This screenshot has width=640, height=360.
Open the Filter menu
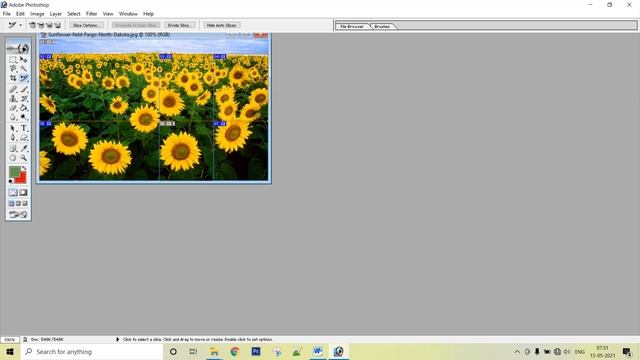[x=91, y=14]
